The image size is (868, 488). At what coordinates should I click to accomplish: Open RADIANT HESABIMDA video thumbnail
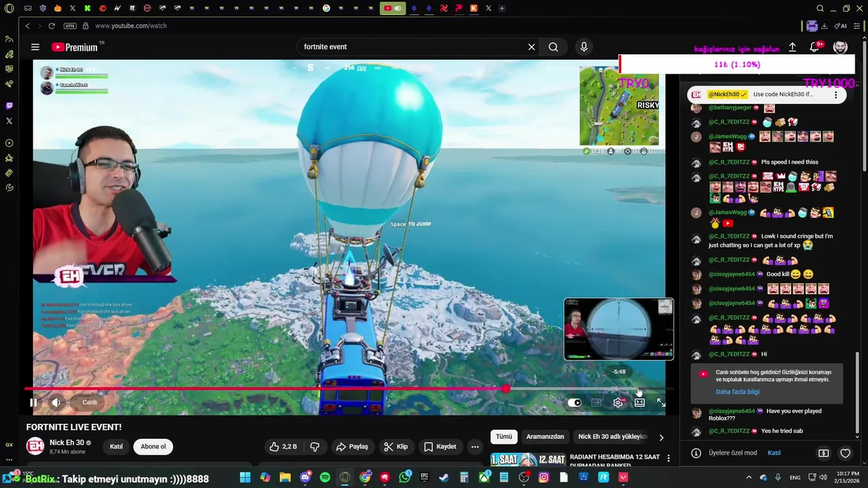pos(528,461)
